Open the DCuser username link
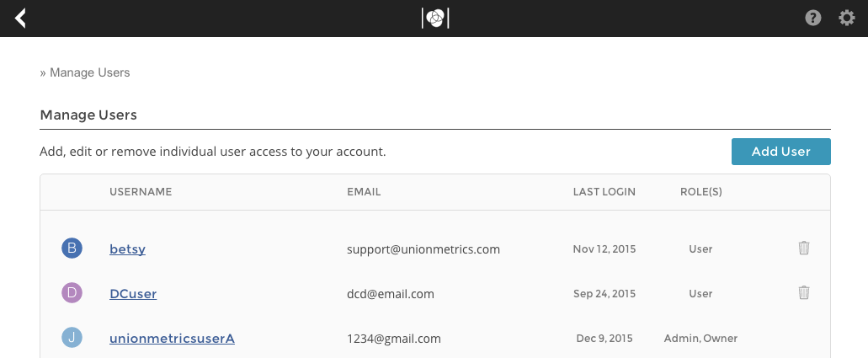The height and width of the screenshot is (358, 868). click(133, 293)
